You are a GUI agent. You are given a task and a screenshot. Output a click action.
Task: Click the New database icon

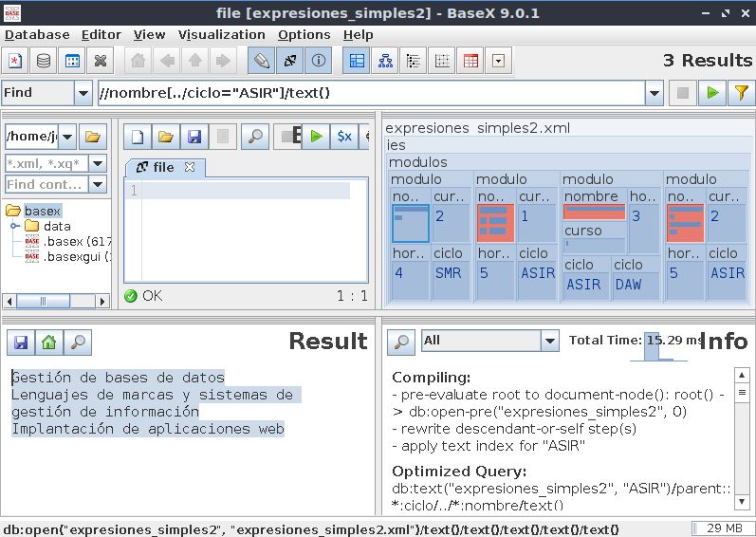pos(15,61)
